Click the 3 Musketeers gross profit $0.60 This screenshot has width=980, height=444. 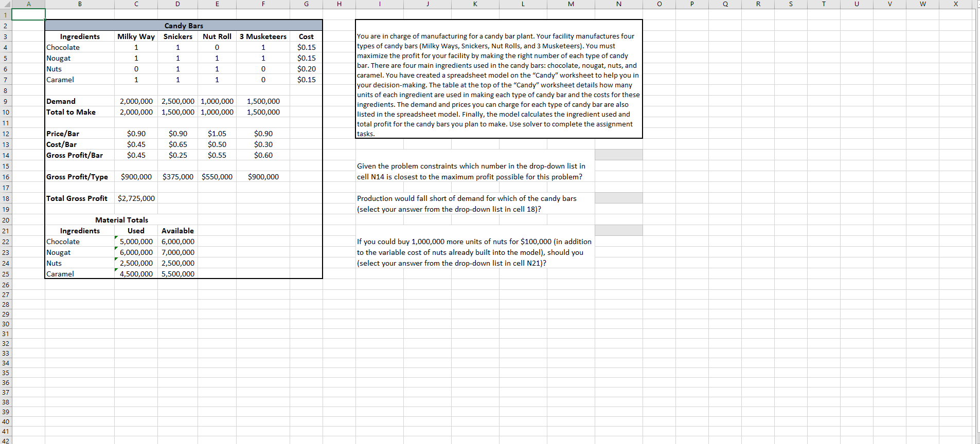point(263,155)
